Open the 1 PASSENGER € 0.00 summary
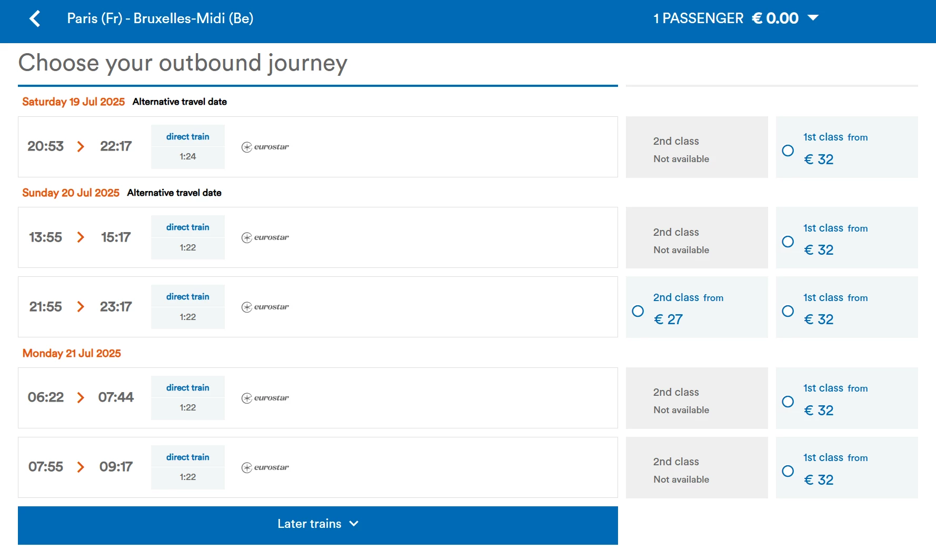This screenshot has height=560, width=936. coord(735,18)
